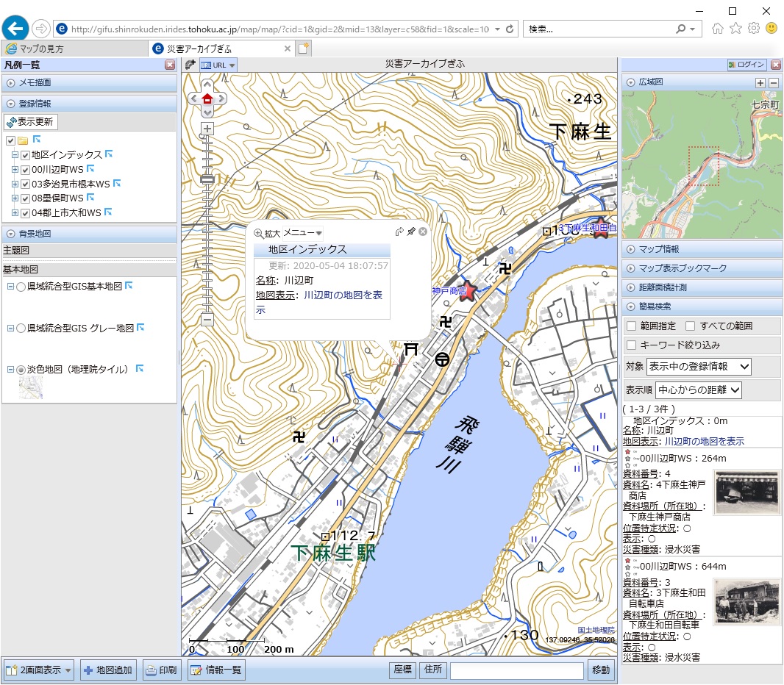Screen dimensions: 784x685
Task: Zoom in with the map slider plus button
Action: tap(207, 129)
